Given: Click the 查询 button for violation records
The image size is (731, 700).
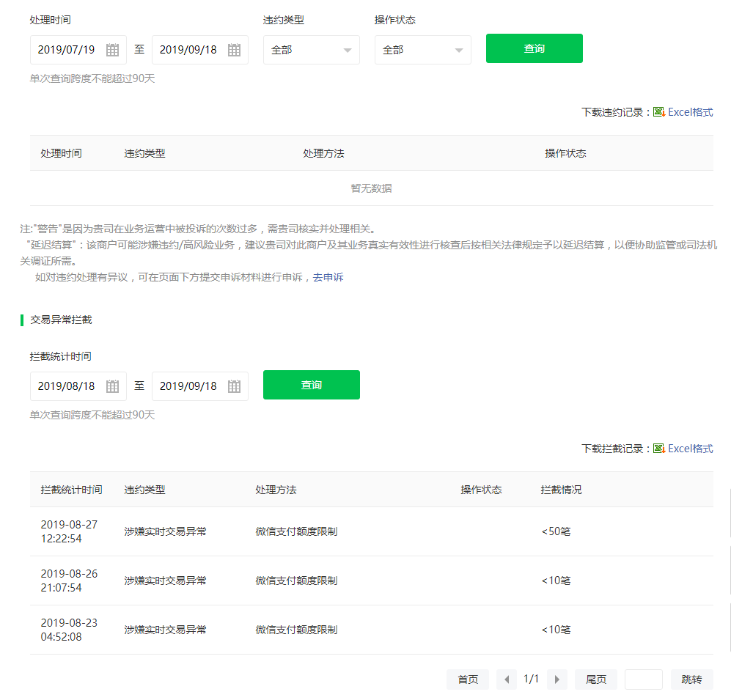Looking at the screenshot, I should pyautogui.click(x=534, y=48).
